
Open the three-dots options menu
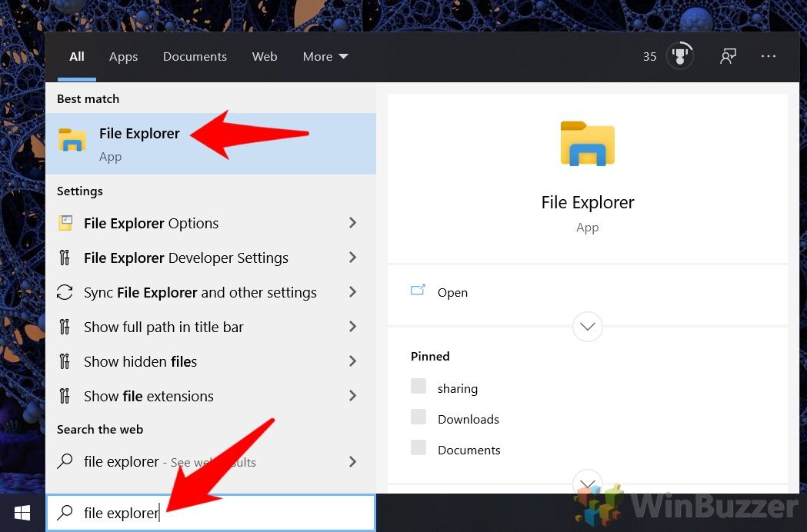768,56
